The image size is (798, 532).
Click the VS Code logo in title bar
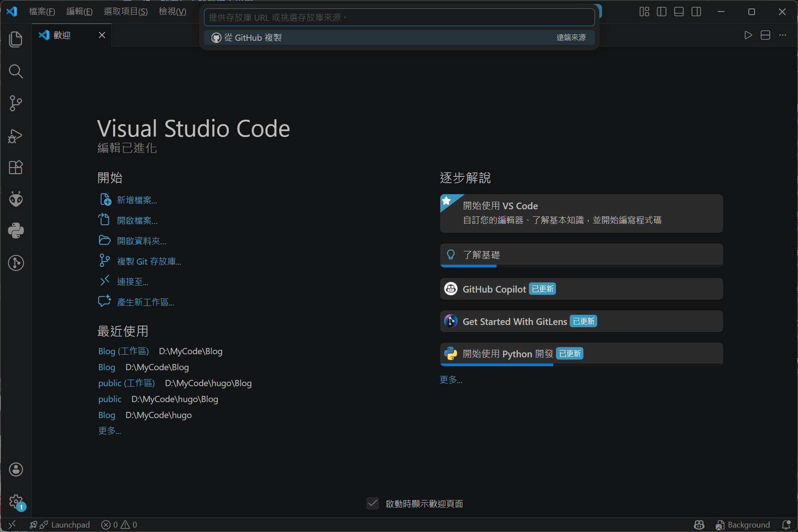tap(12, 11)
